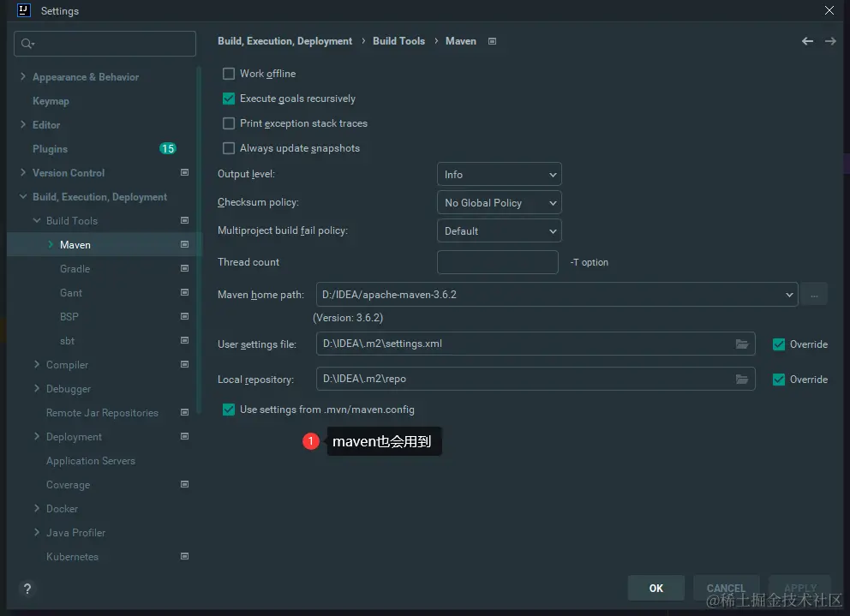
Task: Click project-level icon on Compiler row
Action: point(184,364)
